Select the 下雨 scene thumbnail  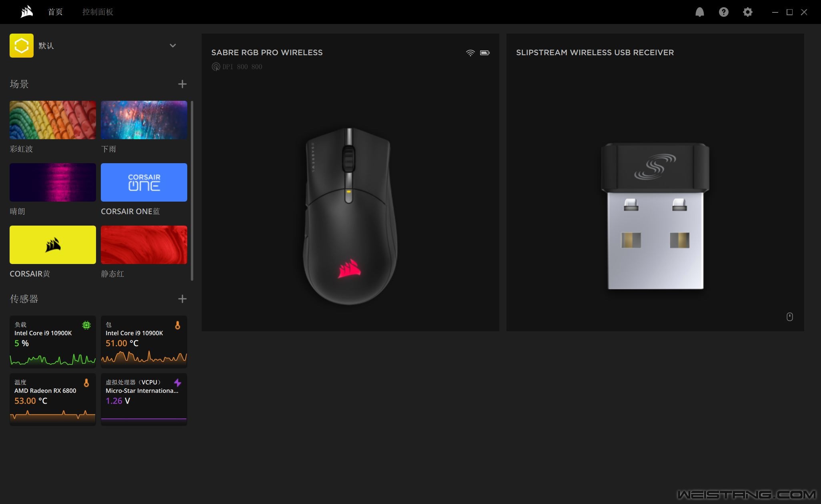click(144, 120)
